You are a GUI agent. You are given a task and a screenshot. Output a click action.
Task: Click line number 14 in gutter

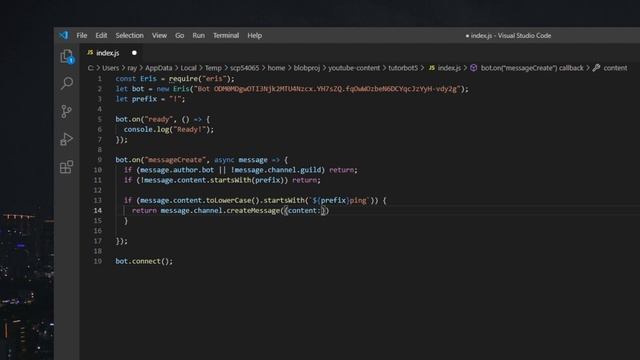click(98, 211)
